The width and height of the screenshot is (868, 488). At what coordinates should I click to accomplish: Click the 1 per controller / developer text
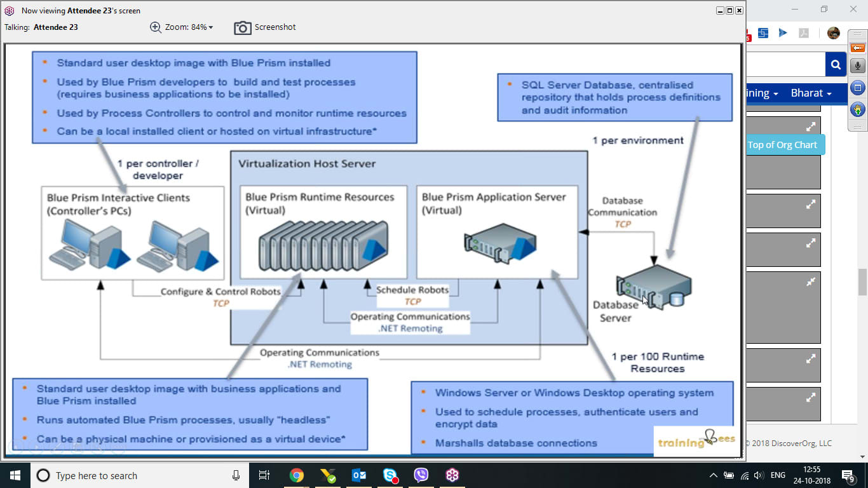click(x=158, y=170)
